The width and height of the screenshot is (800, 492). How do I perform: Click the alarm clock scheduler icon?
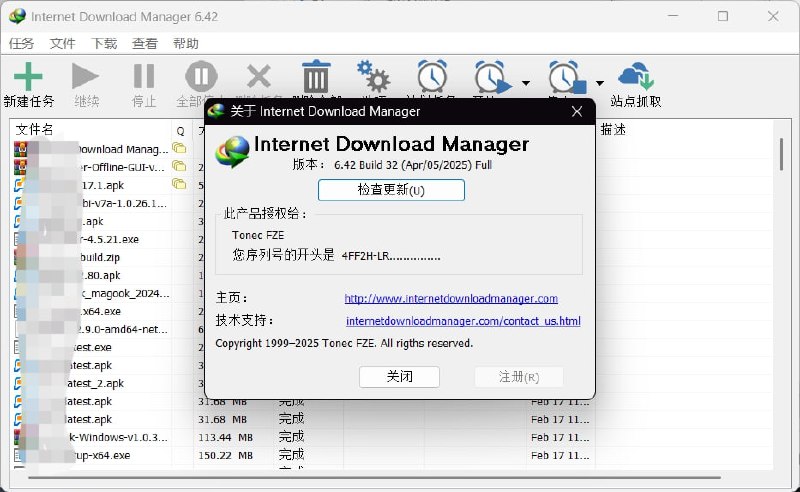pyautogui.click(x=432, y=77)
